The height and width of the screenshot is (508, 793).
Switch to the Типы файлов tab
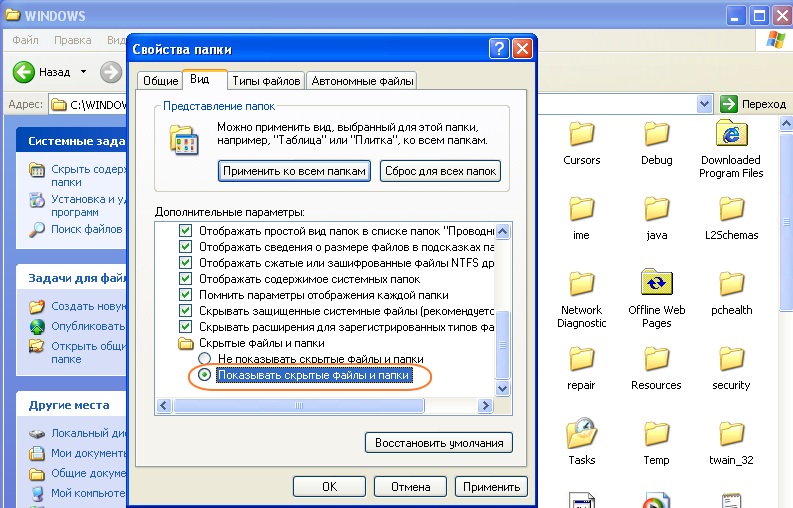[266, 81]
